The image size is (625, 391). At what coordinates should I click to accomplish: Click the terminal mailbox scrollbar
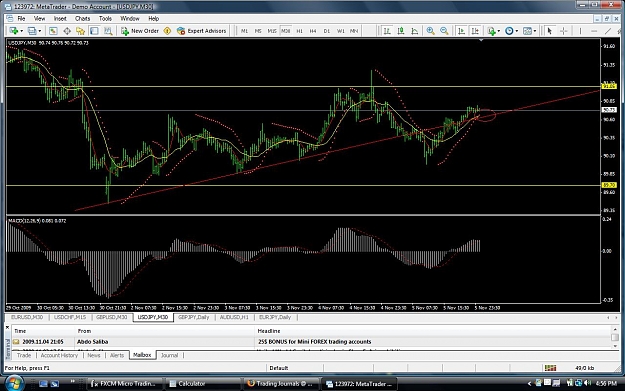point(615,336)
